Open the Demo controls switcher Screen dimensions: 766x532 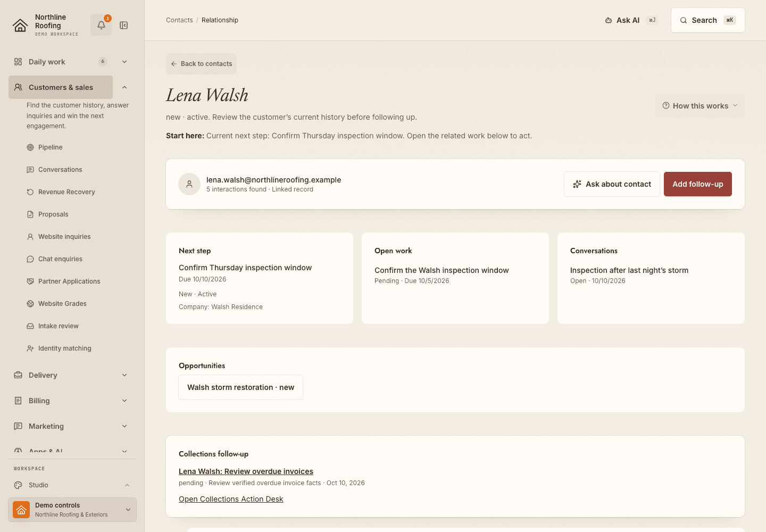click(72, 510)
